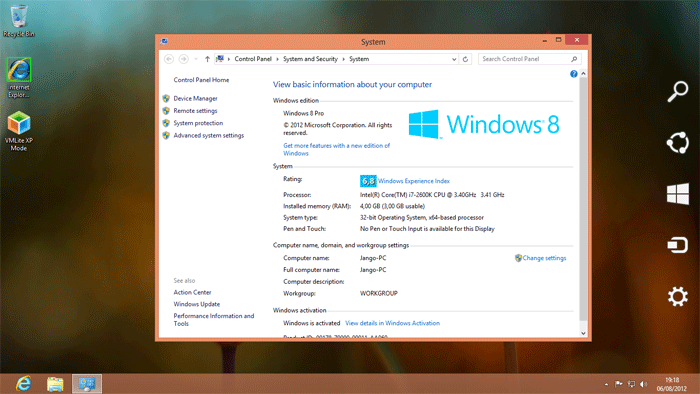
Task: Click the volume speaker tray icon
Action: 644,384
